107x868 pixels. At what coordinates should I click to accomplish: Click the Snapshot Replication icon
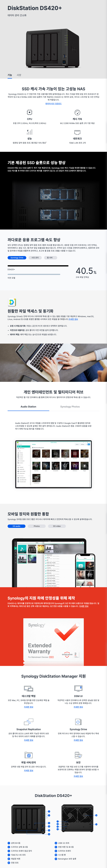pyautogui.click(x=29, y=722)
